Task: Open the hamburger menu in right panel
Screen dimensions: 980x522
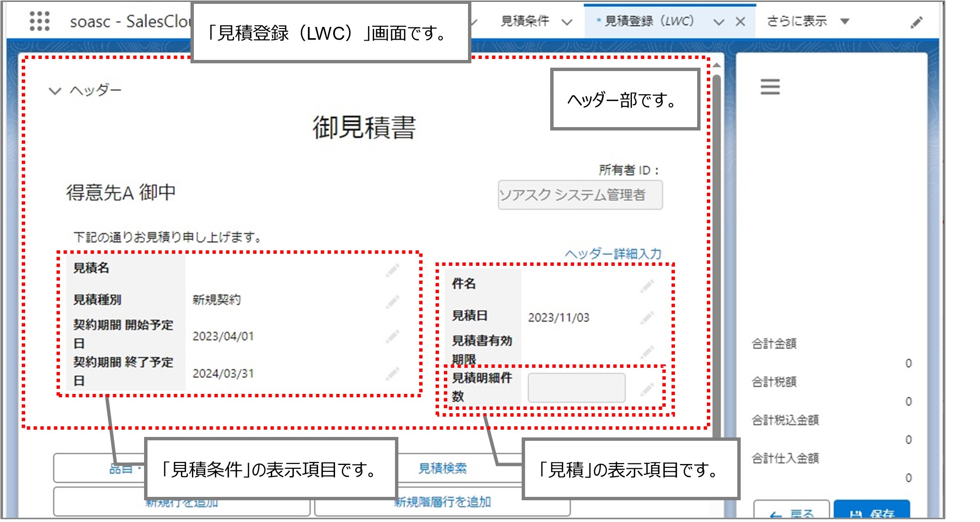Action: click(x=770, y=87)
